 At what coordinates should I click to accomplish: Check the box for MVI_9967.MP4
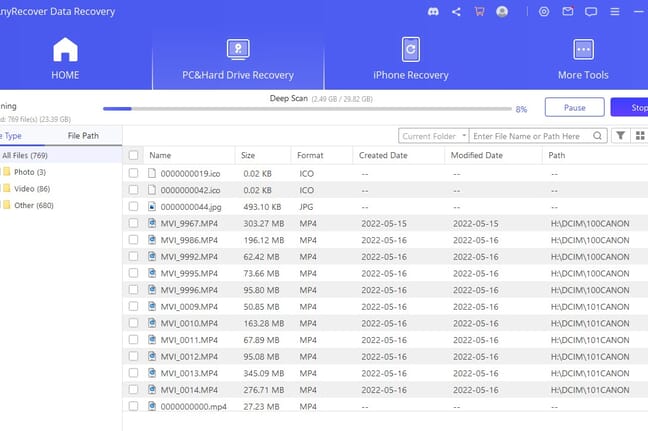coord(133,223)
